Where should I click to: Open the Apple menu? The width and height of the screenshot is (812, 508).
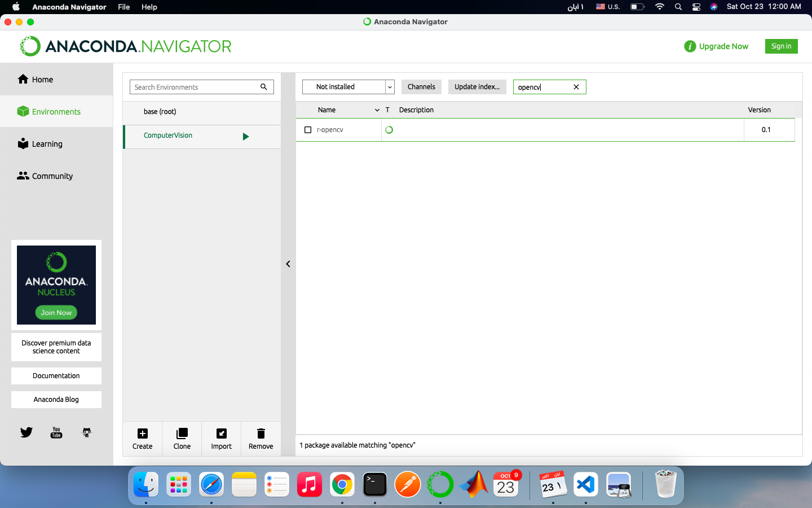[16, 7]
